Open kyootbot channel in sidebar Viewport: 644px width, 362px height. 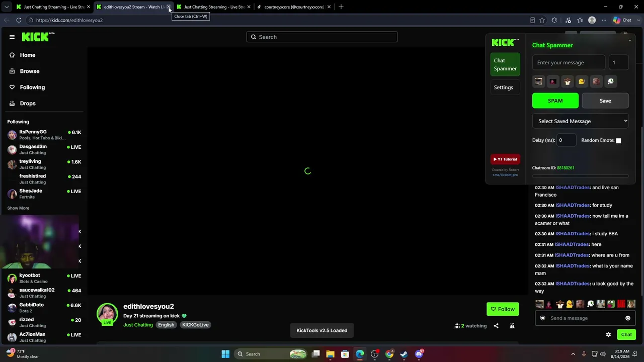(x=44, y=278)
